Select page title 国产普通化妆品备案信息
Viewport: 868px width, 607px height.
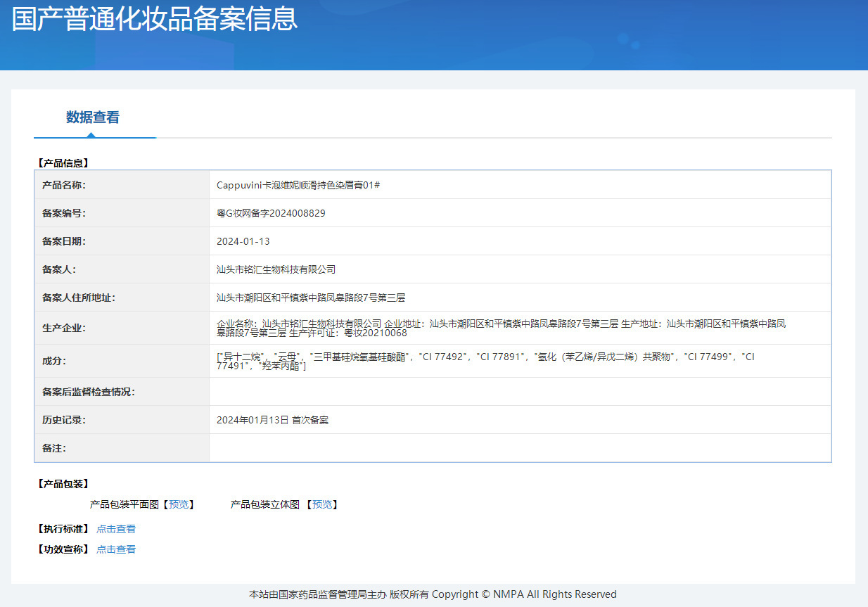tap(155, 18)
